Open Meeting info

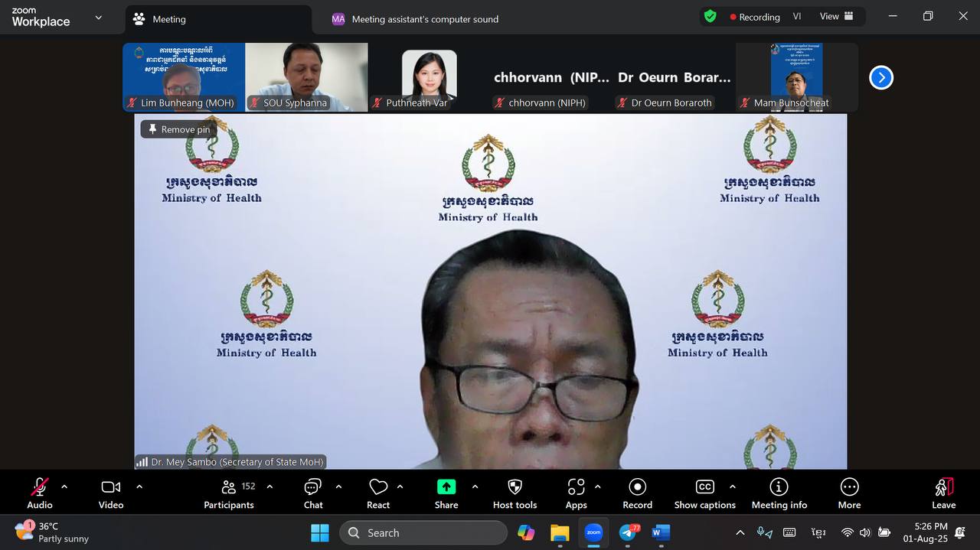pyautogui.click(x=779, y=493)
